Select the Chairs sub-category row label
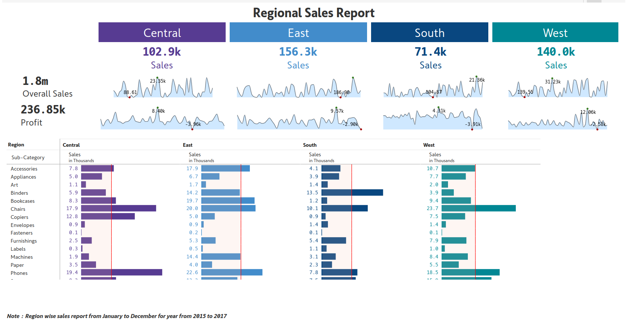 point(18,209)
